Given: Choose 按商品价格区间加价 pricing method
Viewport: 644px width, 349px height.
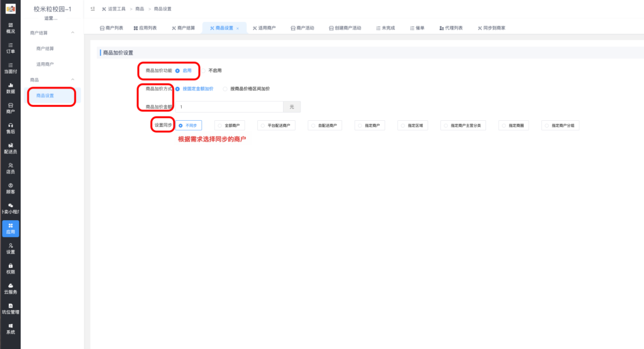Looking at the screenshot, I should 247,89.
